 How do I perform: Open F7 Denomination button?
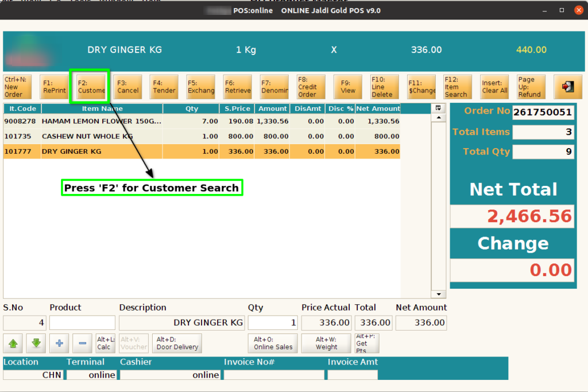(274, 87)
